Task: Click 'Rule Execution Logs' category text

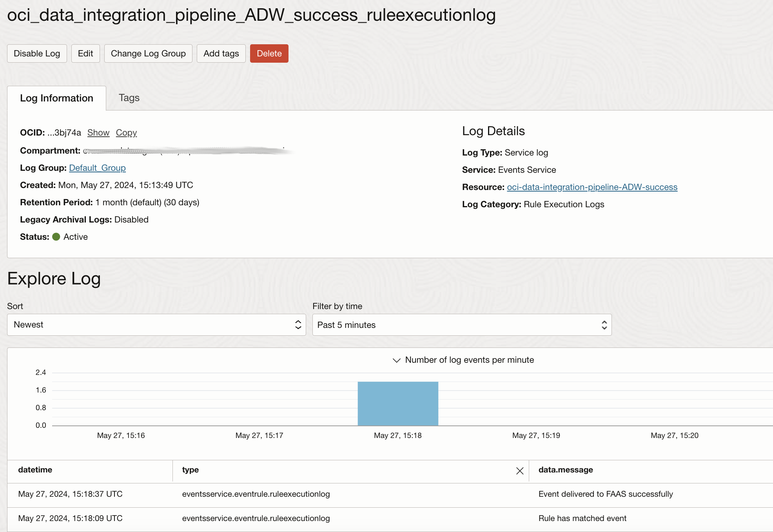Action: [x=564, y=204]
